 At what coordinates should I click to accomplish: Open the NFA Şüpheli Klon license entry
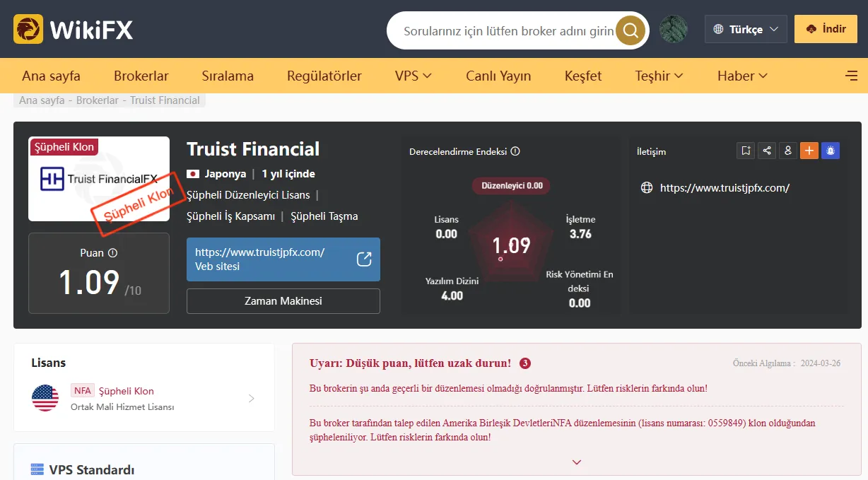144,398
